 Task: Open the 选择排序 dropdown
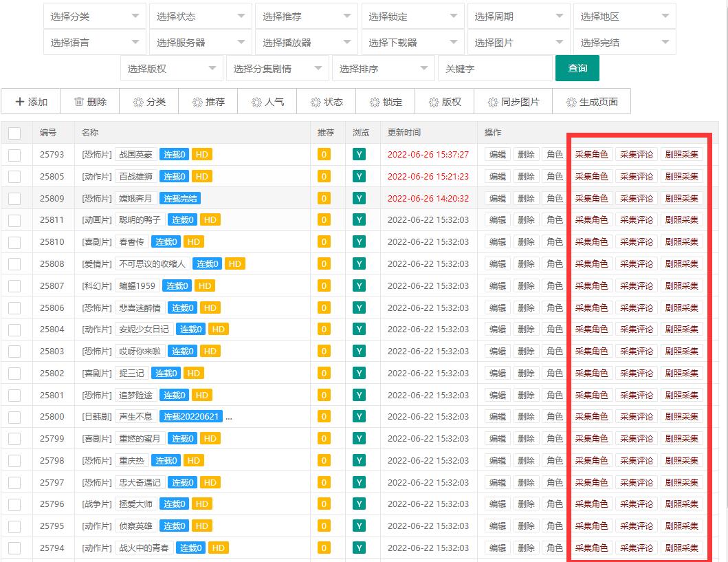[x=383, y=69]
